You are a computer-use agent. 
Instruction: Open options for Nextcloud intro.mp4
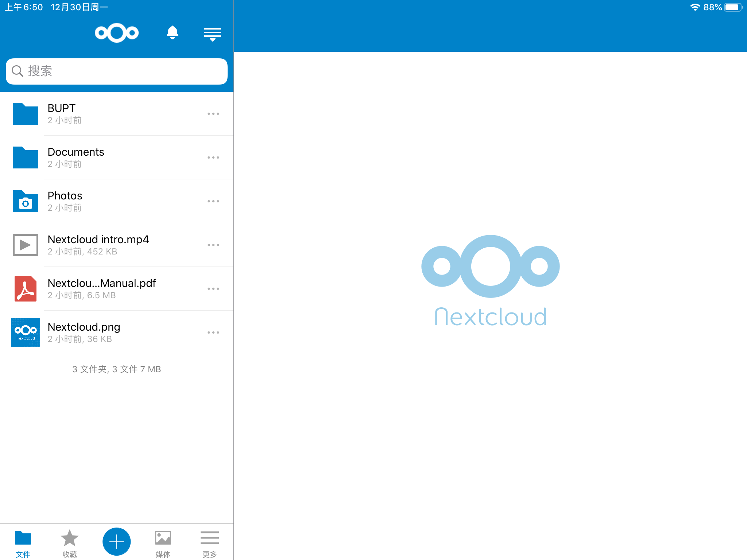[x=213, y=245]
